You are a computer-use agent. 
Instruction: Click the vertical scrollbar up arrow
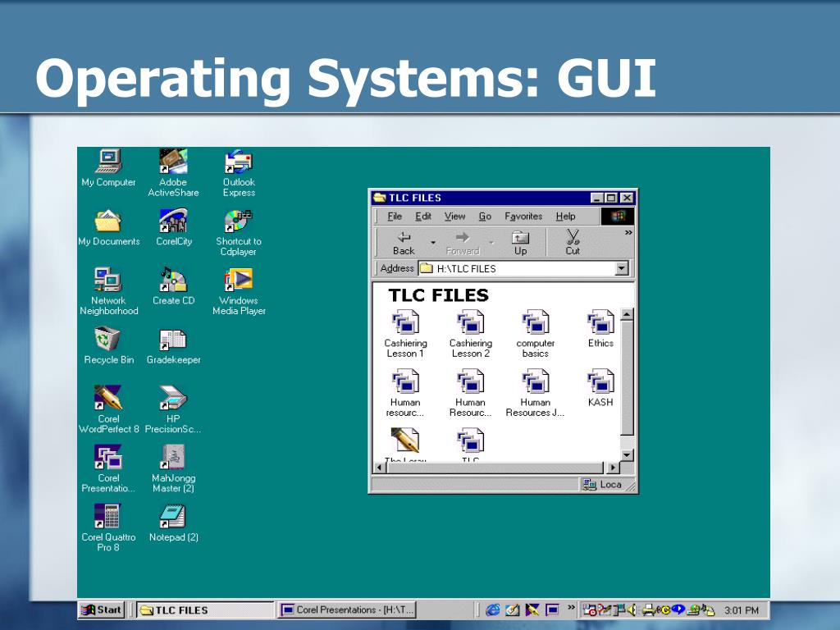[x=627, y=314]
